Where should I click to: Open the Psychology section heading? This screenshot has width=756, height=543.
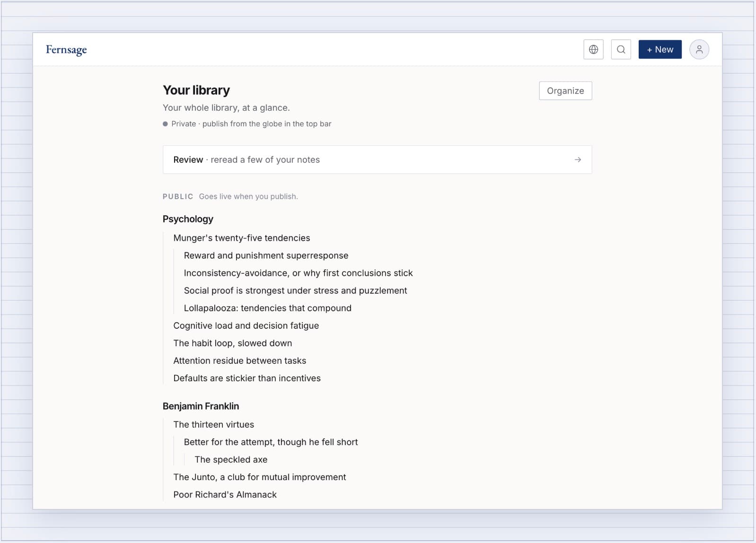[x=188, y=219]
